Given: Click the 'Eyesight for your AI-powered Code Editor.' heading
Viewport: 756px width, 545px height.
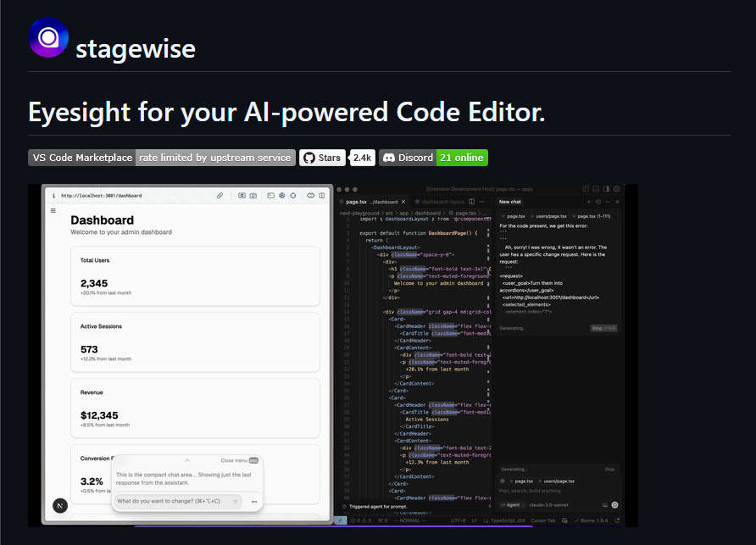Looking at the screenshot, I should (x=286, y=112).
